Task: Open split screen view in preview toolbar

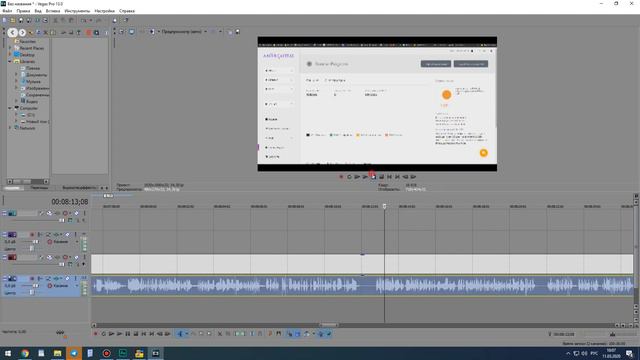Action: 152,32
